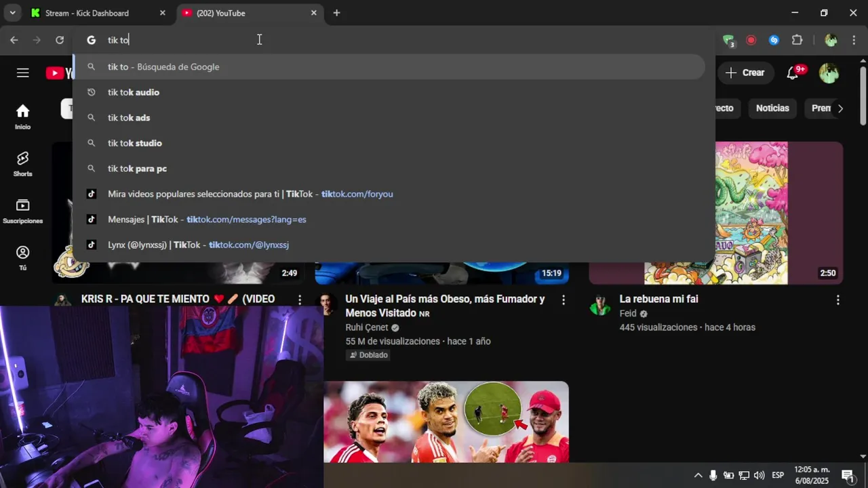Select the 'tik tok ads' suggestion
The image size is (868, 488).
[389, 118]
